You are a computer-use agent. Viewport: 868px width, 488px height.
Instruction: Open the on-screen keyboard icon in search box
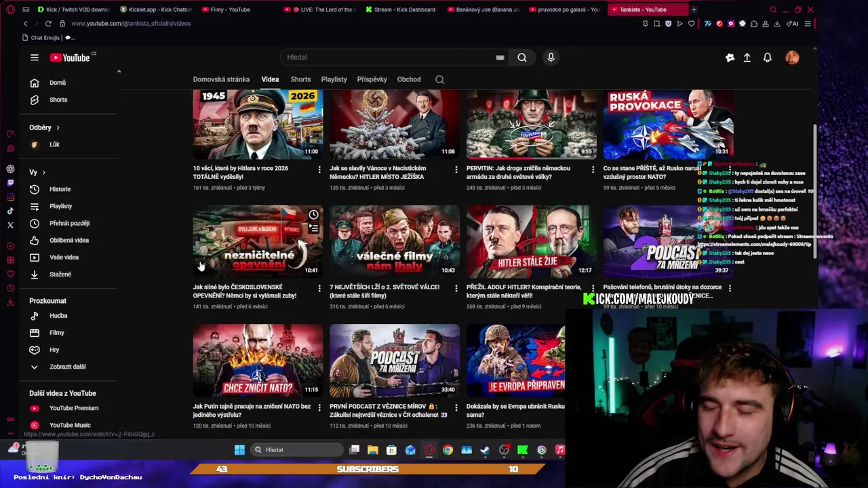pos(500,58)
